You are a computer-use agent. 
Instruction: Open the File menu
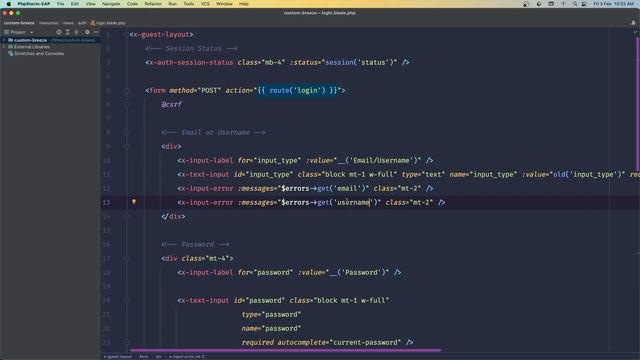[60, 4]
